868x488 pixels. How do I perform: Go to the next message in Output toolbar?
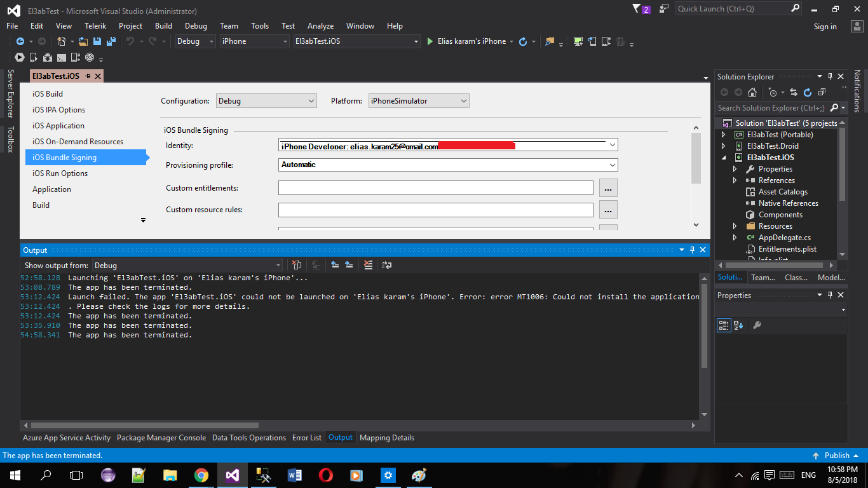349,265
